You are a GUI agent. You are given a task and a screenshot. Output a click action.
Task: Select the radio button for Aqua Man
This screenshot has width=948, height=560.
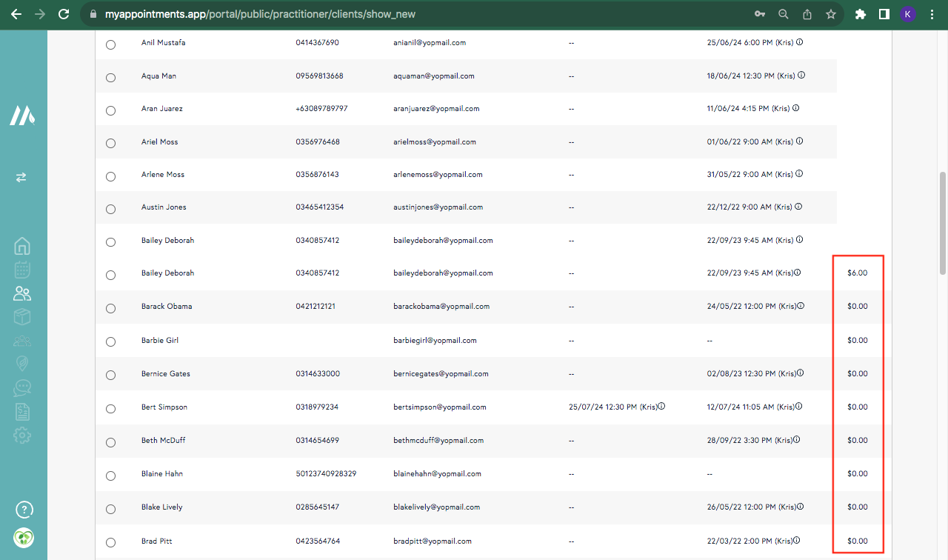tap(110, 77)
